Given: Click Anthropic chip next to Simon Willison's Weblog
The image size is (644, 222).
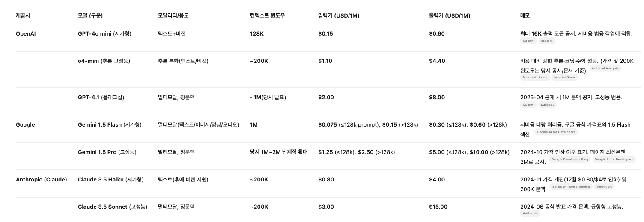Looking at the screenshot, I should [x=604, y=187].
